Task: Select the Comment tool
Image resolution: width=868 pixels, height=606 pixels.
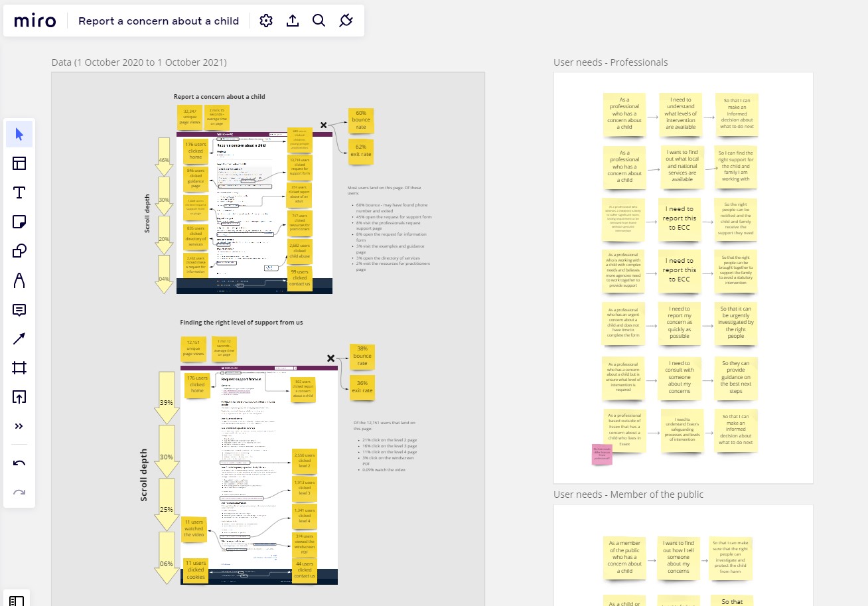Action: click(x=19, y=309)
